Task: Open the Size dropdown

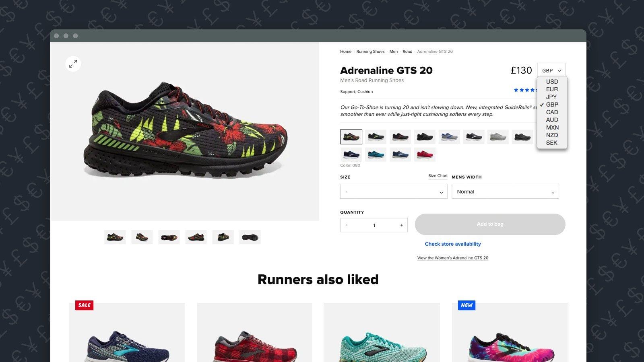Action: (394, 191)
